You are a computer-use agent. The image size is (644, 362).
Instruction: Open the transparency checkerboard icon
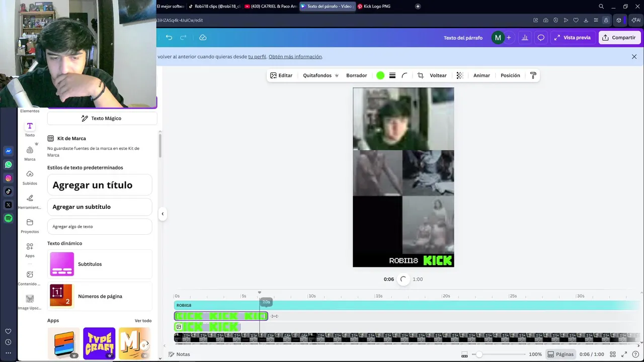pyautogui.click(x=460, y=75)
